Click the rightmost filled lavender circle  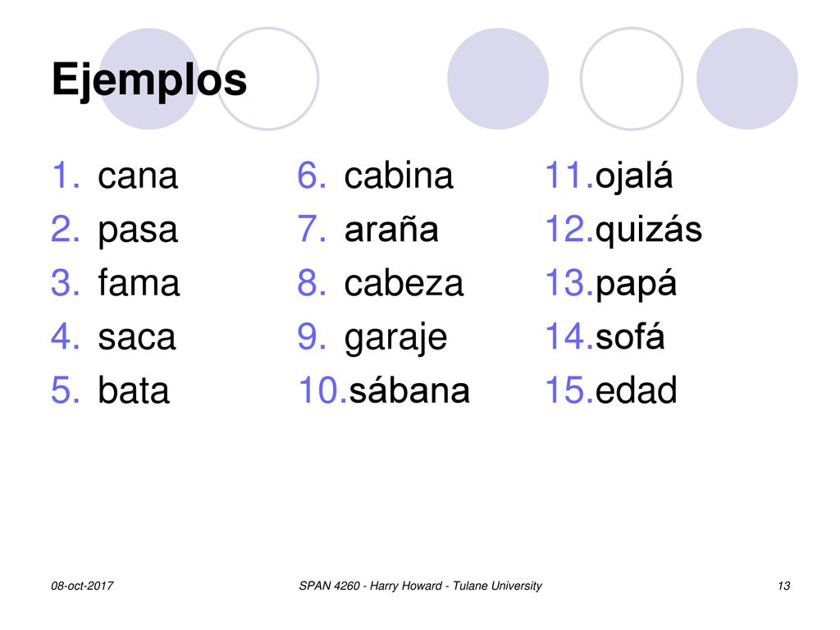pyautogui.click(x=746, y=79)
